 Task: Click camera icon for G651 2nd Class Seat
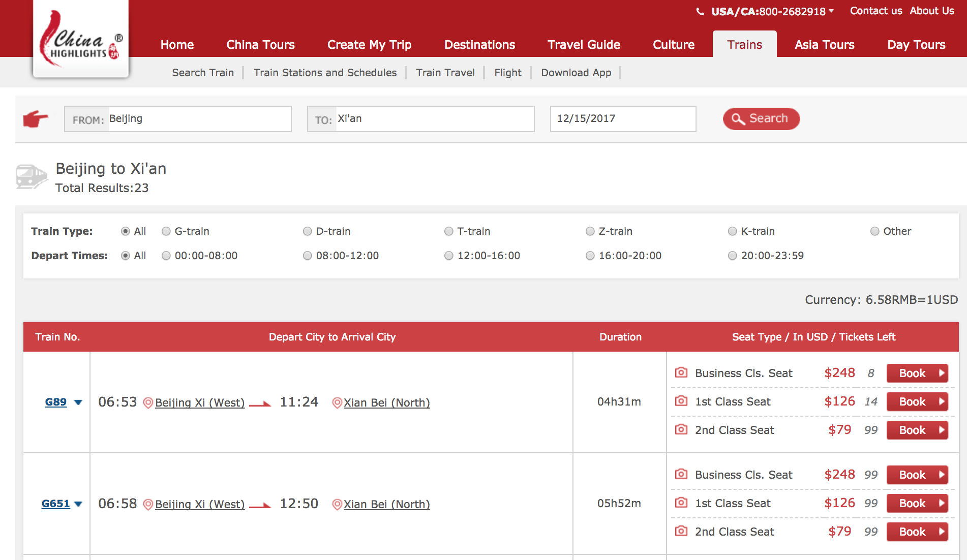pos(681,531)
